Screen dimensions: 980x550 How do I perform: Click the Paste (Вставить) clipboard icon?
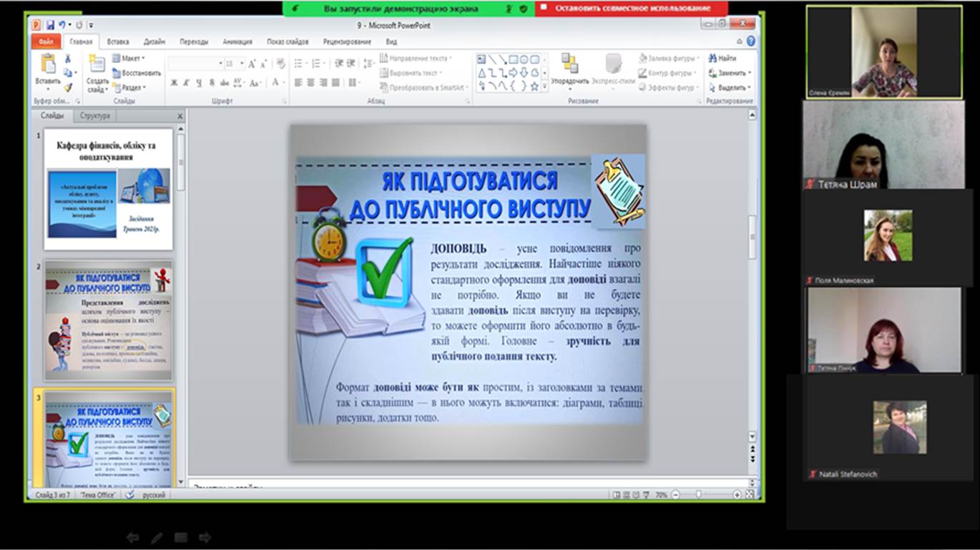(48, 64)
